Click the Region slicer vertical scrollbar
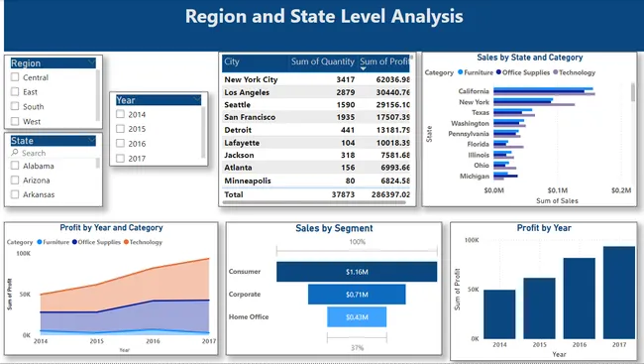This screenshot has width=644, height=364. click(x=98, y=95)
